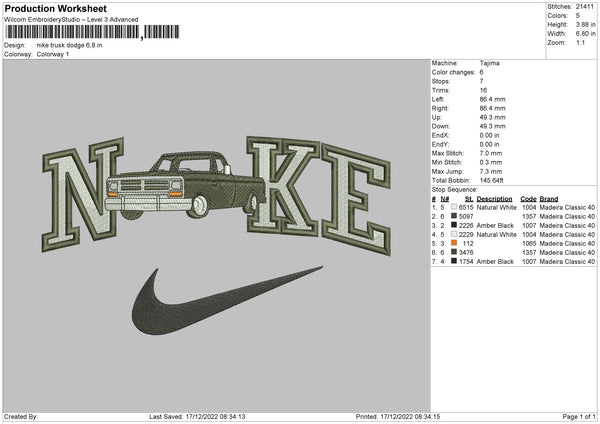Click the 86.4 mm value for Right
Screen dimensions: 600x424
(492, 108)
